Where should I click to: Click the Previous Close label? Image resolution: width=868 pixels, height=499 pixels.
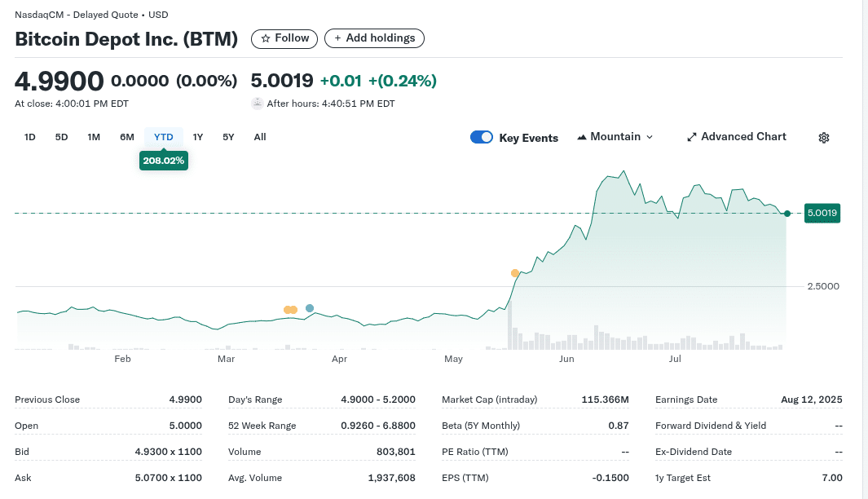coord(47,400)
